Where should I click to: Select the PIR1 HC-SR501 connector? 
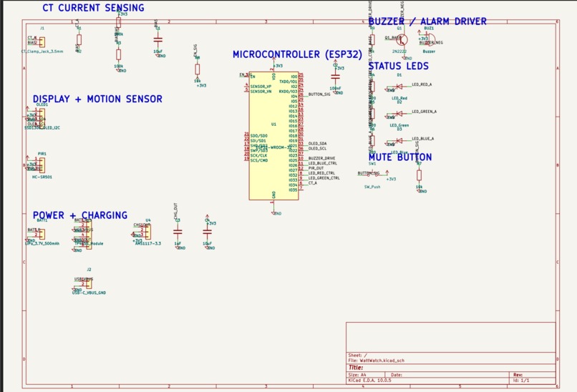pos(42,165)
